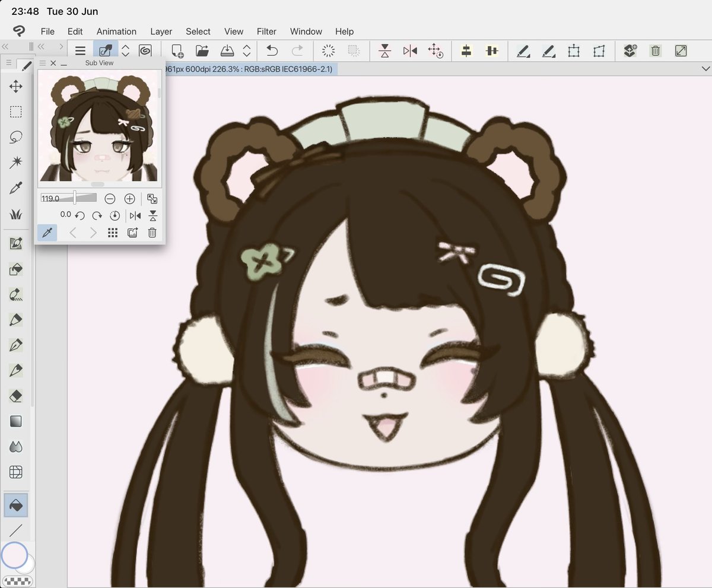Click the Redo arrow in command bar
Screen dimensions: 712x588
point(297,51)
